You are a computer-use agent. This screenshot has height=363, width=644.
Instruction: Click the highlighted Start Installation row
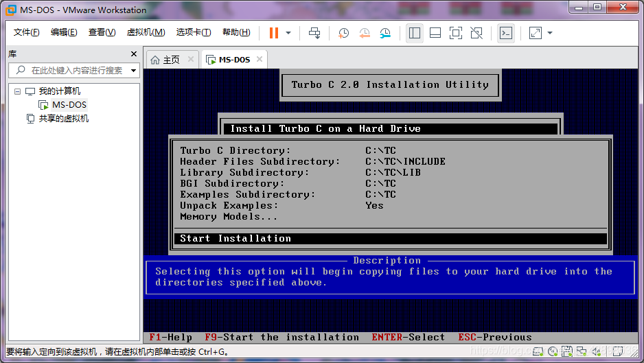click(390, 239)
